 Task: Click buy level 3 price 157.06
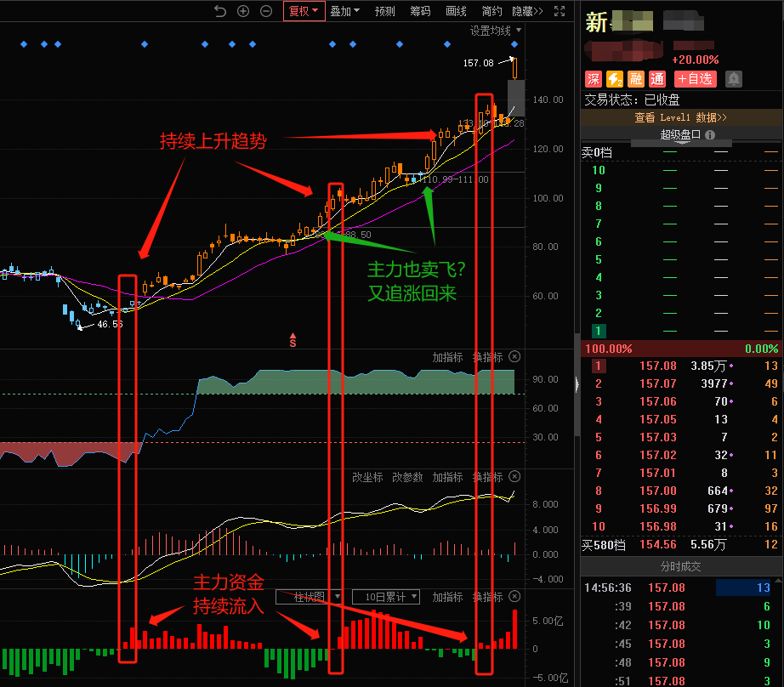pyautogui.click(x=658, y=401)
